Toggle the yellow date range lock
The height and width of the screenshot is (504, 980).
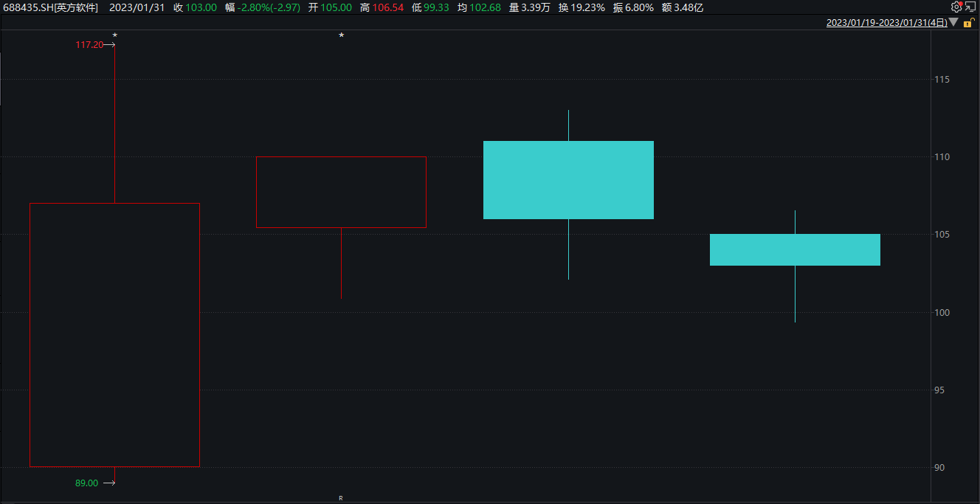[x=967, y=23]
